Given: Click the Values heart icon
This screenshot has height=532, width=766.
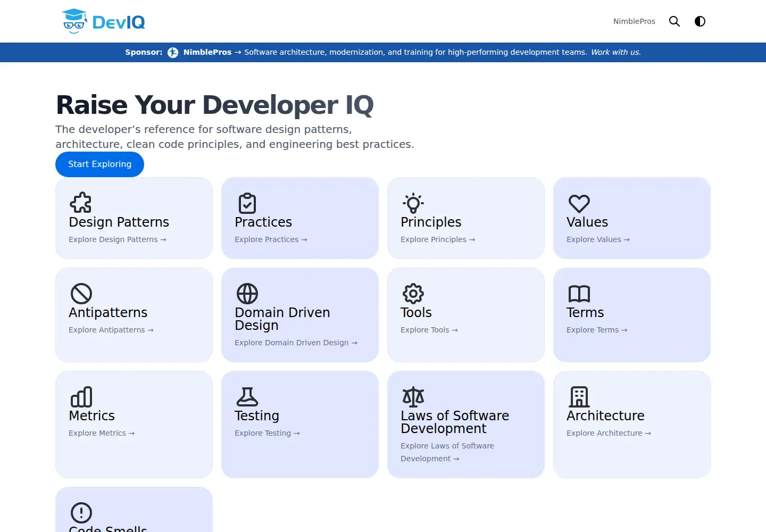Looking at the screenshot, I should (x=579, y=203).
